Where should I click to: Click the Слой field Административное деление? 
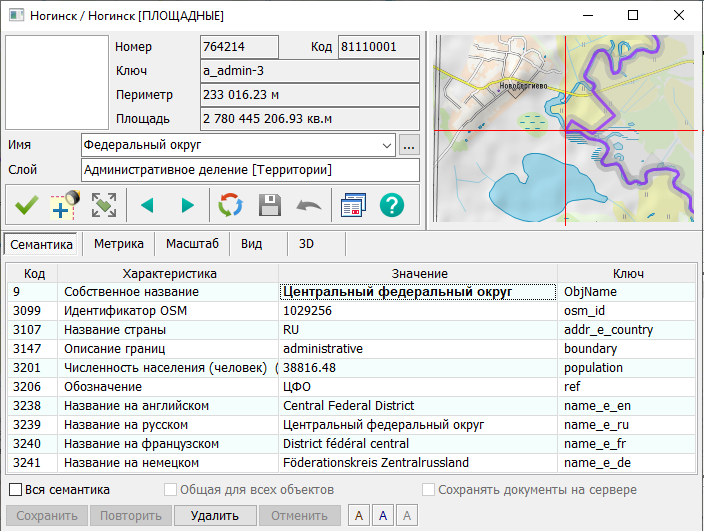pyautogui.click(x=251, y=170)
